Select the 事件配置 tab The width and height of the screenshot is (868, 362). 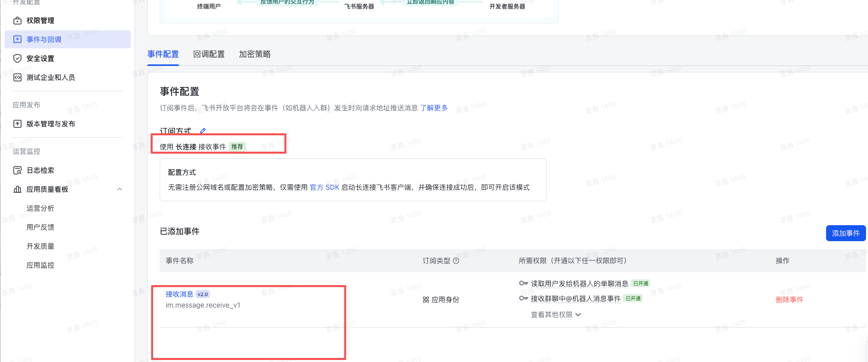pyautogui.click(x=163, y=54)
